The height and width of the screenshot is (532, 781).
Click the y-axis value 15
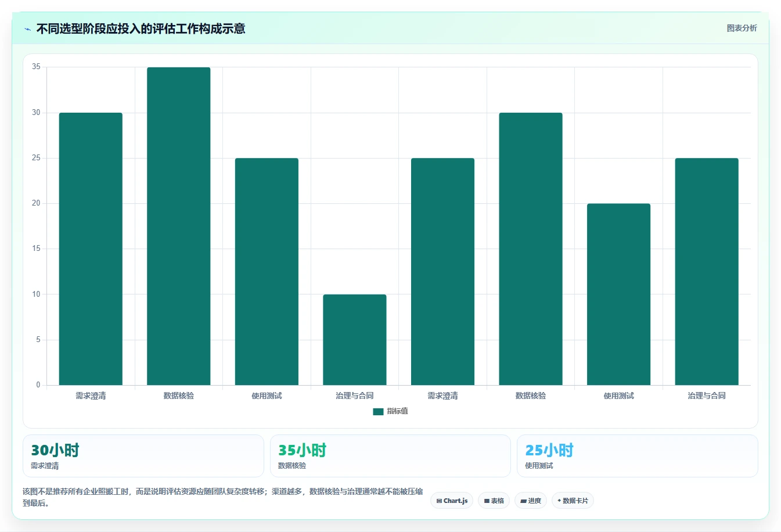coord(37,249)
